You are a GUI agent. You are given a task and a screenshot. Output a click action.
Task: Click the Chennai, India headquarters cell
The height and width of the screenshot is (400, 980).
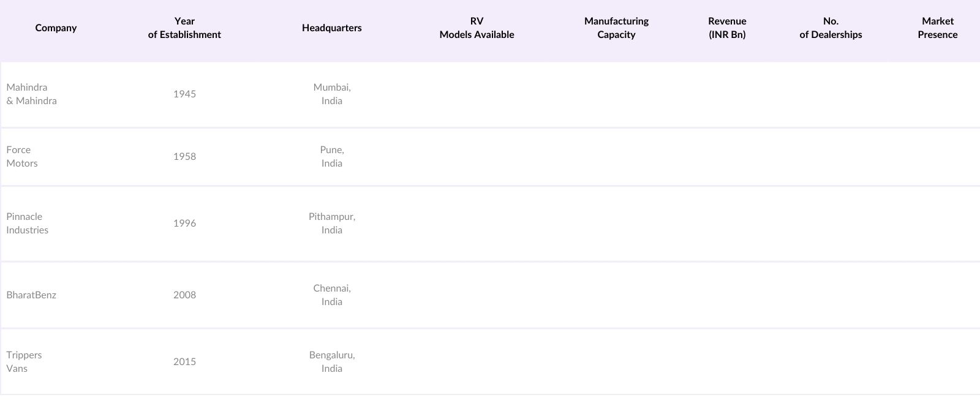coord(331,295)
